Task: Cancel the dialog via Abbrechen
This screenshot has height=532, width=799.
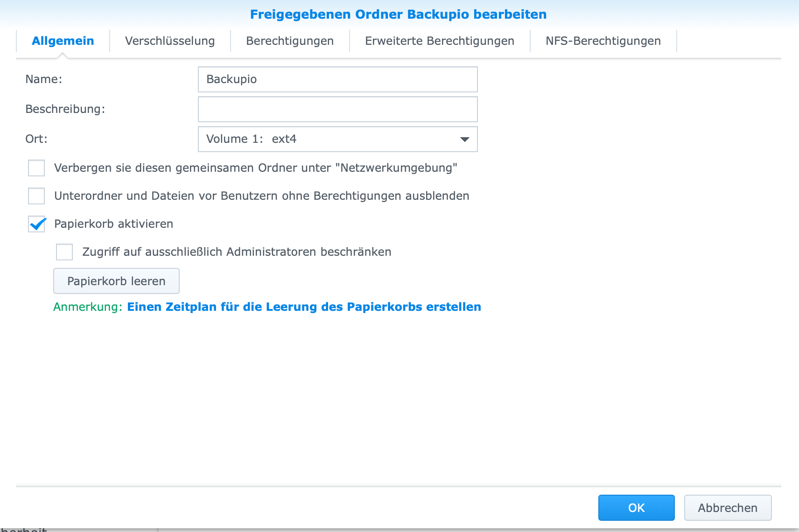Action: 728,508
